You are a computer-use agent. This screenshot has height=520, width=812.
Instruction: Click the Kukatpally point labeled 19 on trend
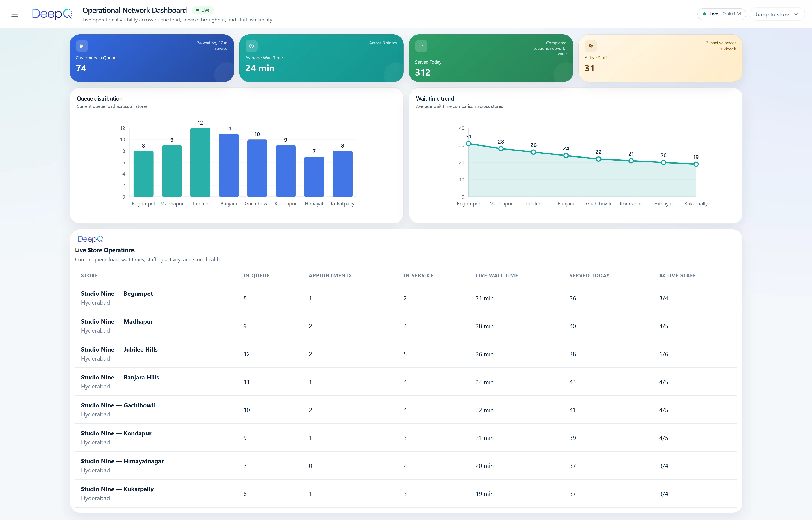(x=696, y=164)
